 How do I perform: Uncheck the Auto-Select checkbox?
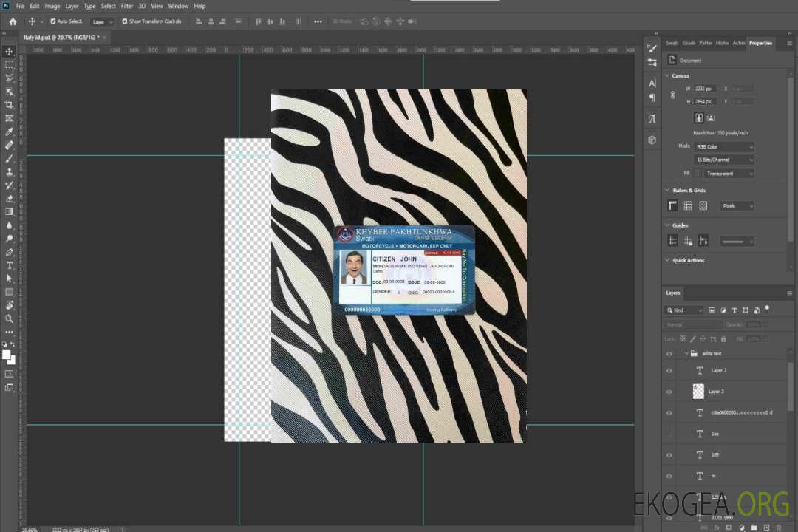pyautogui.click(x=53, y=21)
